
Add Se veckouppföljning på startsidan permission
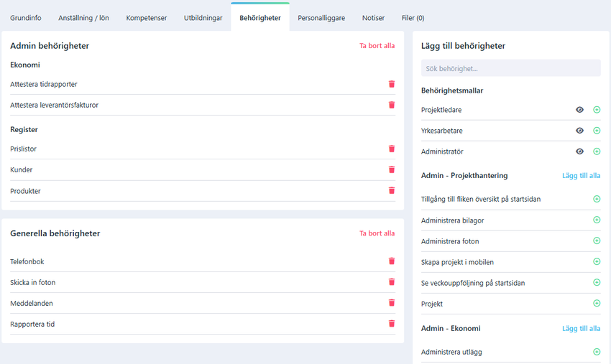click(597, 282)
